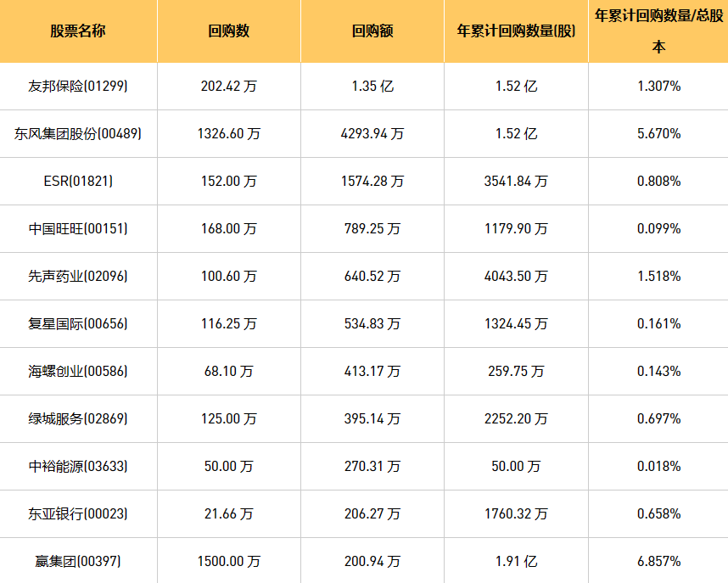Image resolution: width=728 pixels, height=583 pixels.
Task: Select the ESR(01821) stock name
Action: click(x=78, y=181)
